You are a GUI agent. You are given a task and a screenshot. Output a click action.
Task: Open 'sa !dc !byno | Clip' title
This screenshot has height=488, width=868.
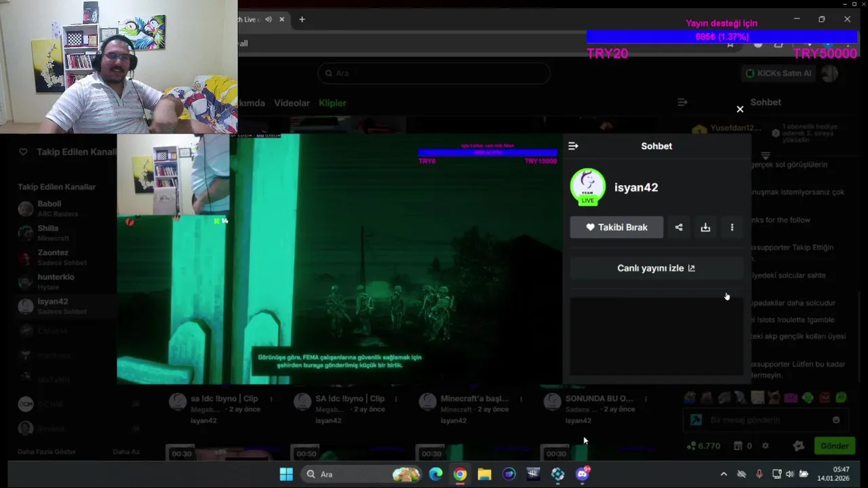click(x=224, y=399)
